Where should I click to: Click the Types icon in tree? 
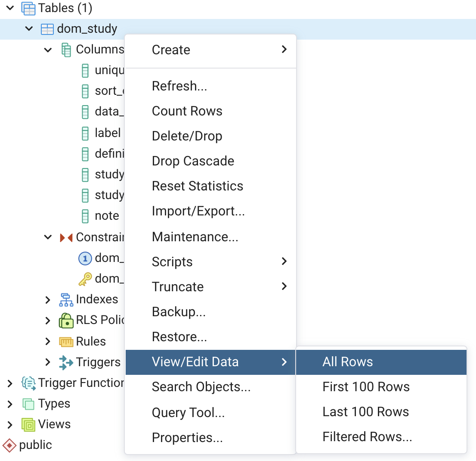(x=28, y=404)
